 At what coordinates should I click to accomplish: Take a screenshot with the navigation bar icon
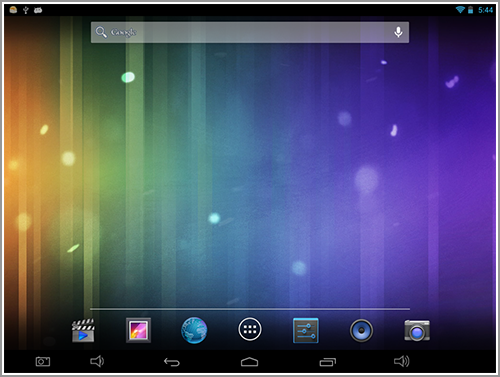tap(43, 362)
